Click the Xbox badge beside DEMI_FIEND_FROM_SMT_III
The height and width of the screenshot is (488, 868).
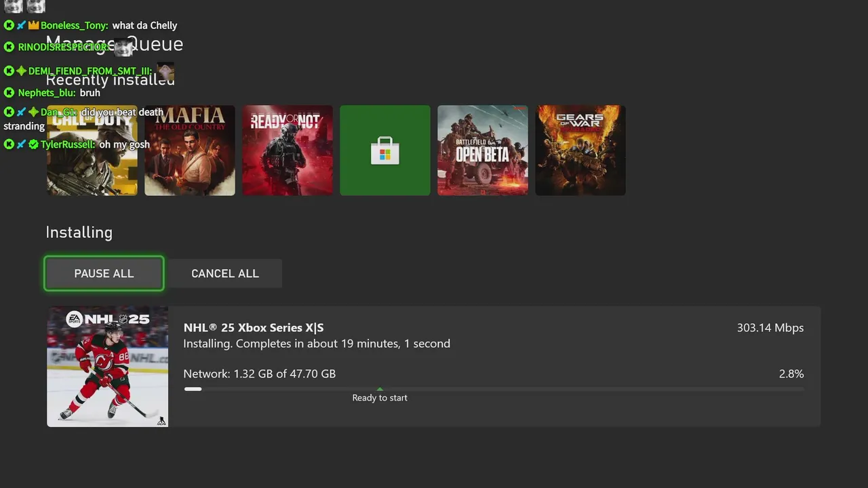[x=9, y=70]
